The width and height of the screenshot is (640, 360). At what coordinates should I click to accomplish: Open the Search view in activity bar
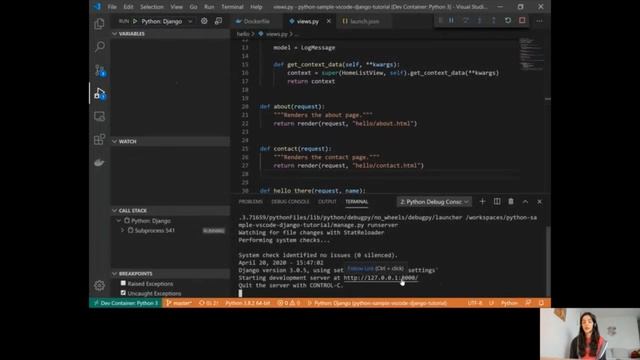99,47
